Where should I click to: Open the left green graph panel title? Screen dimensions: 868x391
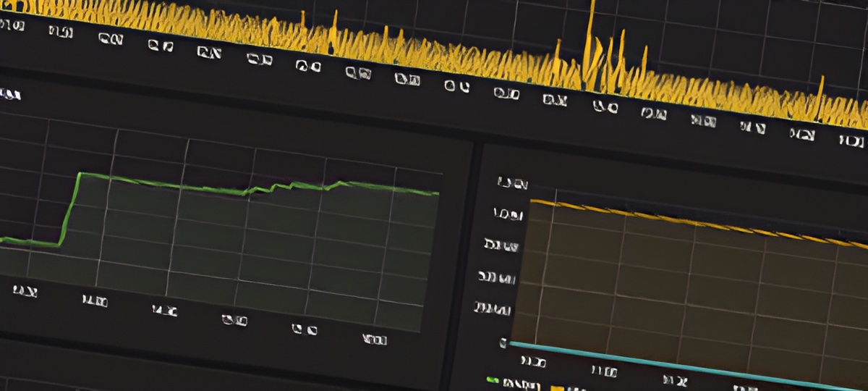pos(10,93)
